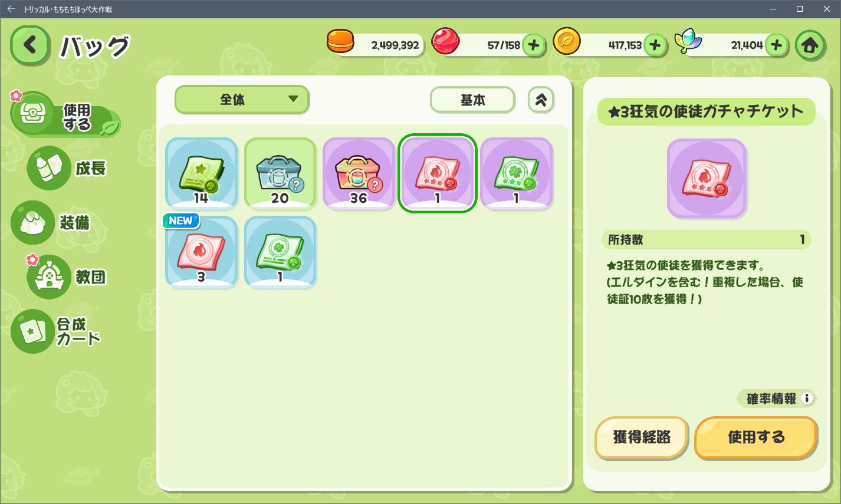This screenshot has height=504, width=841.
Task: Return to home via house icon
Action: (x=810, y=45)
